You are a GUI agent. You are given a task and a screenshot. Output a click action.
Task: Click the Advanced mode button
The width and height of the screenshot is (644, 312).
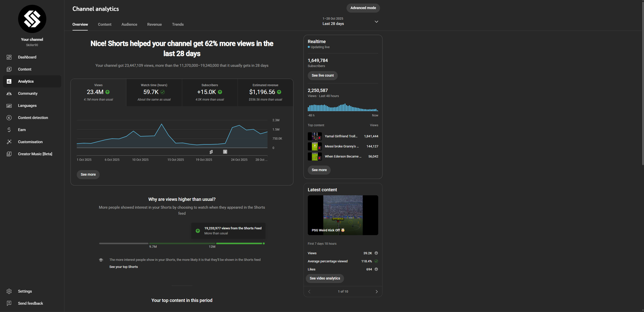[x=363, y=8]
